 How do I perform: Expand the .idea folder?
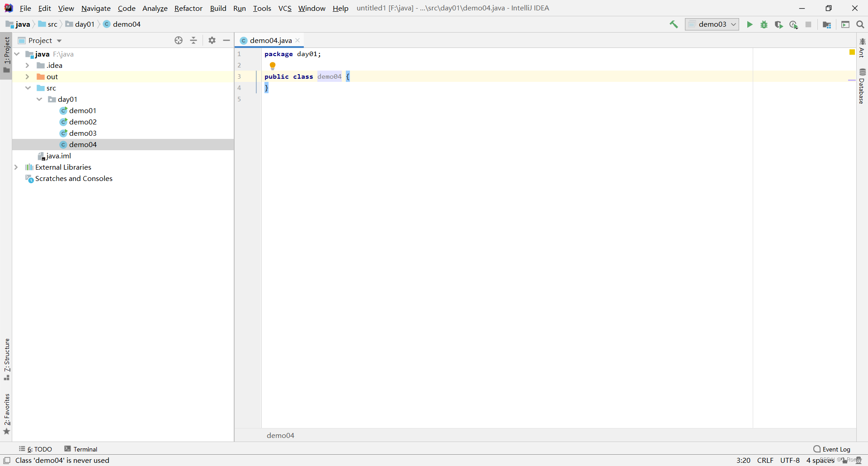(x=27, y=65)
